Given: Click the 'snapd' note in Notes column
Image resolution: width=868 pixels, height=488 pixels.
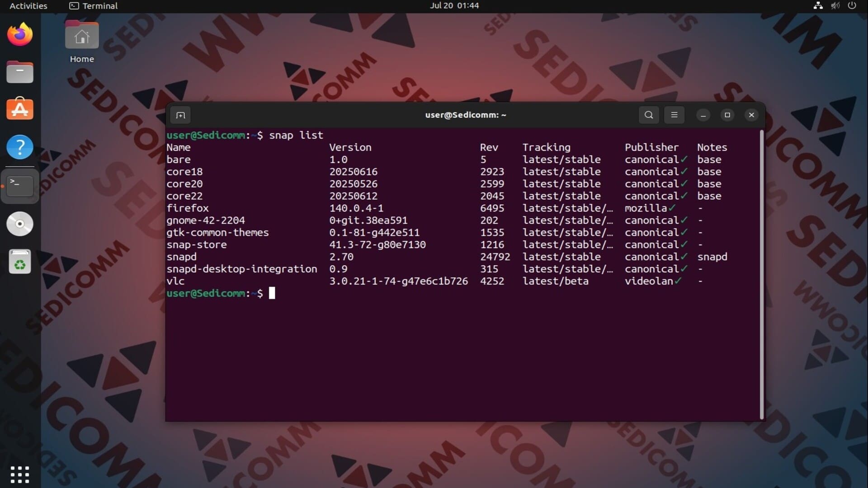Looking at the screenshot, I should pyautogui.click(x=712, y=257).
